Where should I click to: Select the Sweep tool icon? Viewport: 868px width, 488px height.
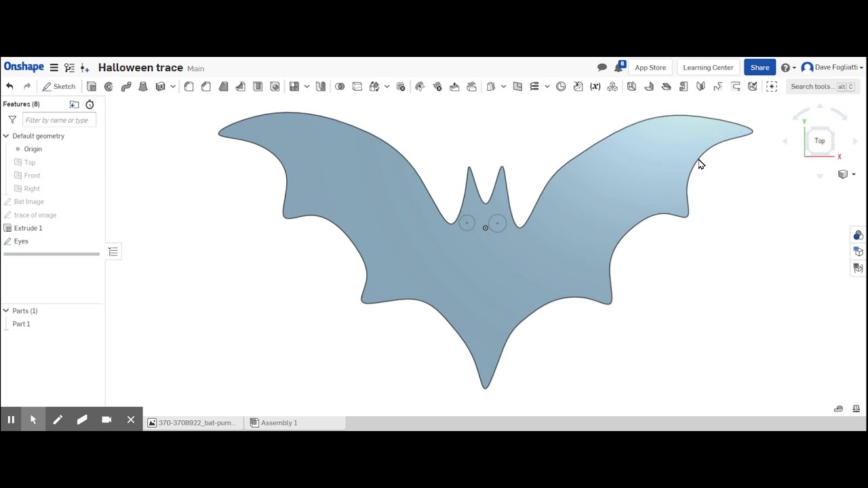click(x=126, y=87)
